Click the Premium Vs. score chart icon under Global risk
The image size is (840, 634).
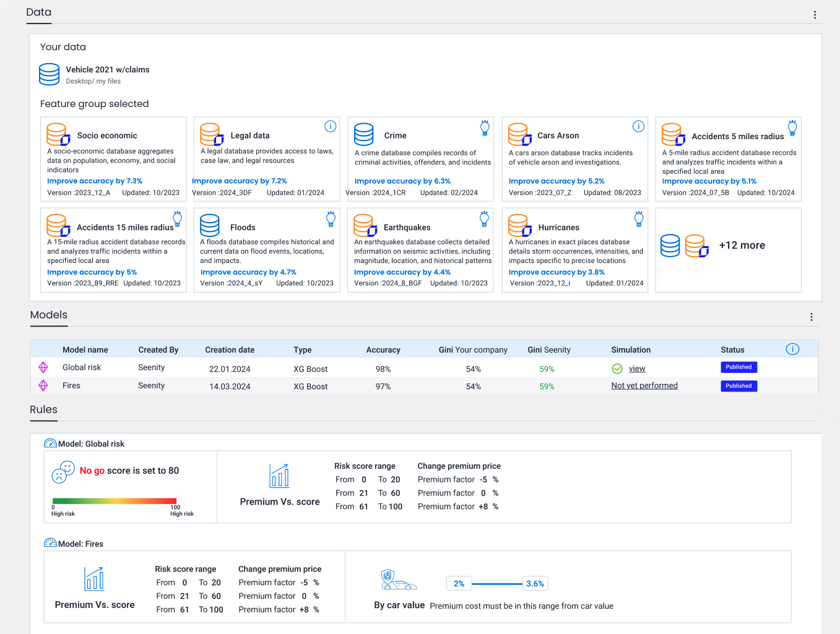click(x=280, y=476)
